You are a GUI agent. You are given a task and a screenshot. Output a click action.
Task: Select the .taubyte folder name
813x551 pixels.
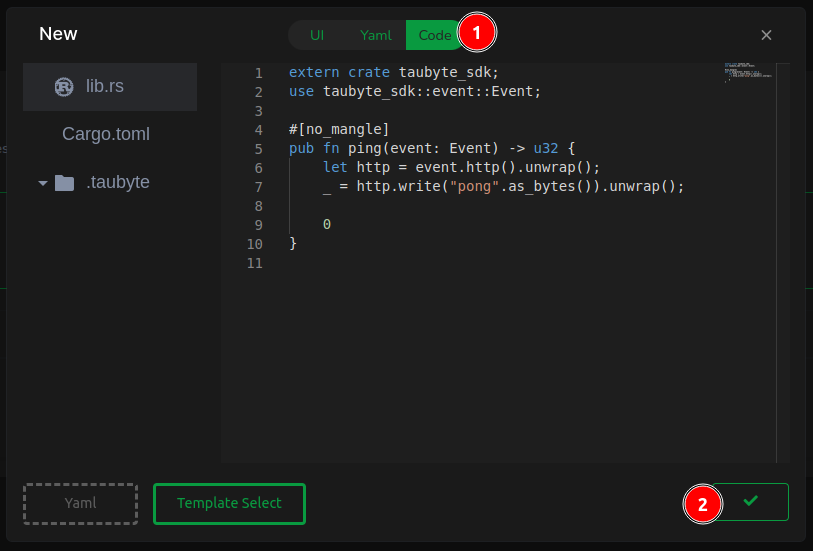(x=118, y=183)
